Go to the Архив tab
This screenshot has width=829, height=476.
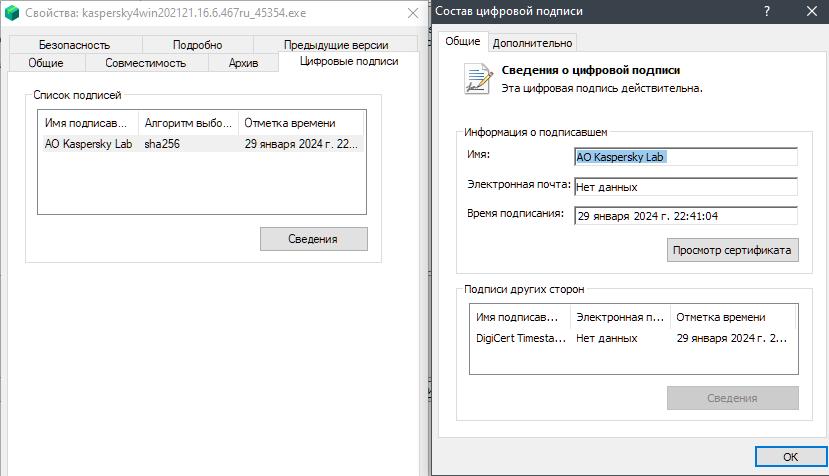click(243, 63)
